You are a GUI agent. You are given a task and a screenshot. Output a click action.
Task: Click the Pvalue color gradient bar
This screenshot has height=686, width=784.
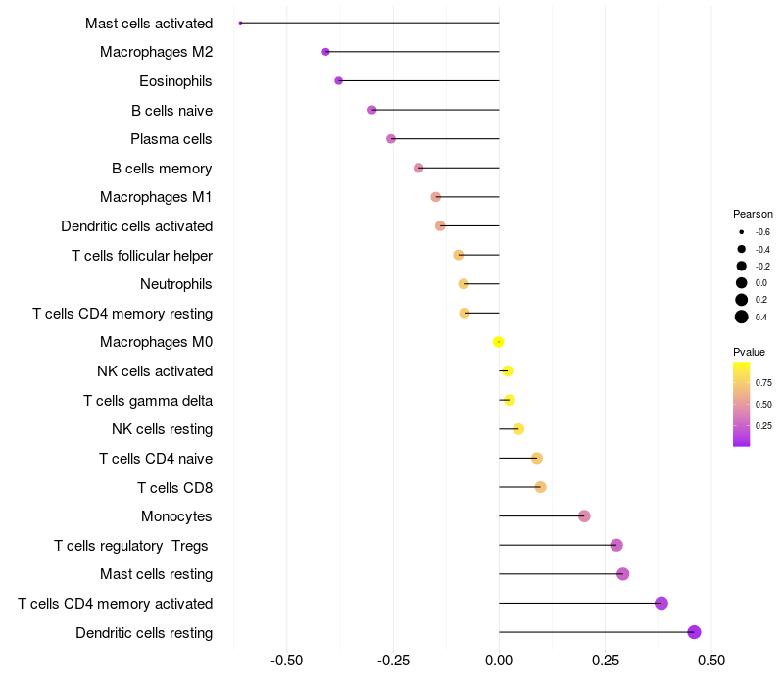(742, 404)
